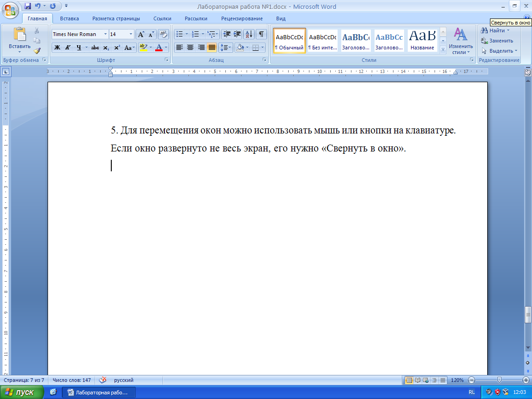Select the Лабораторная рабо... taskbar button
The image size is (532, 399).
pos(99,393)
